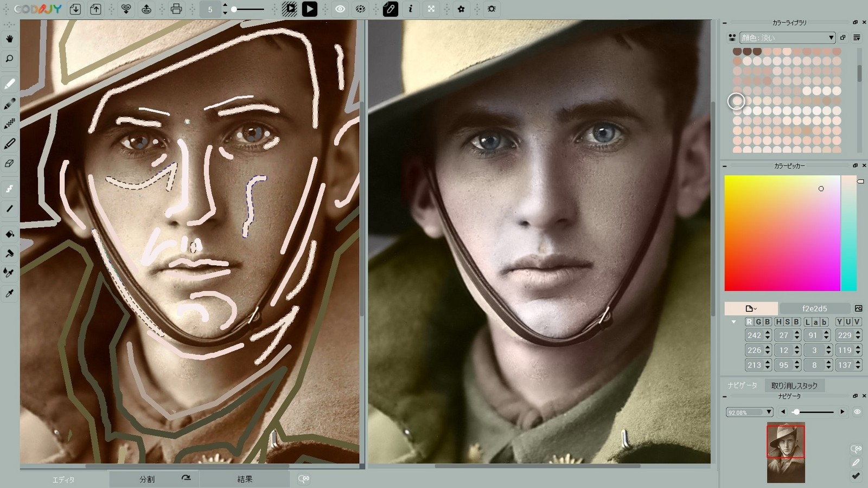This screenshot has width=868, height=488.
Task: Run partial image processing (striped play icon)
Action: (x=290, y=9)
